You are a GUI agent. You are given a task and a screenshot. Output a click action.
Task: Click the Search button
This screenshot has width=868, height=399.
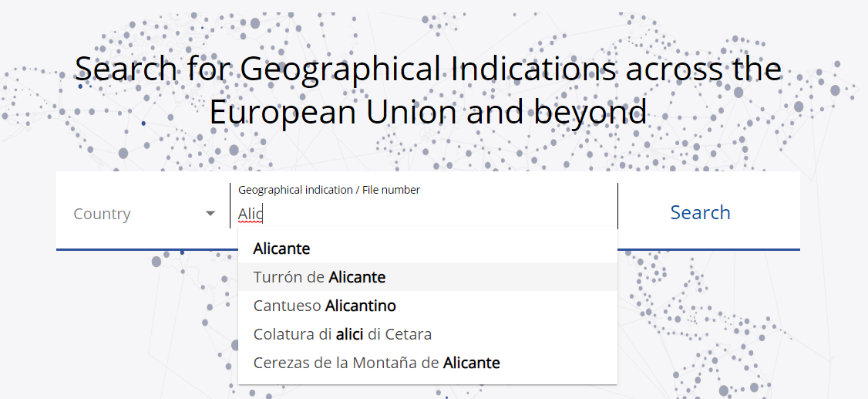click(x=700, y=212)
